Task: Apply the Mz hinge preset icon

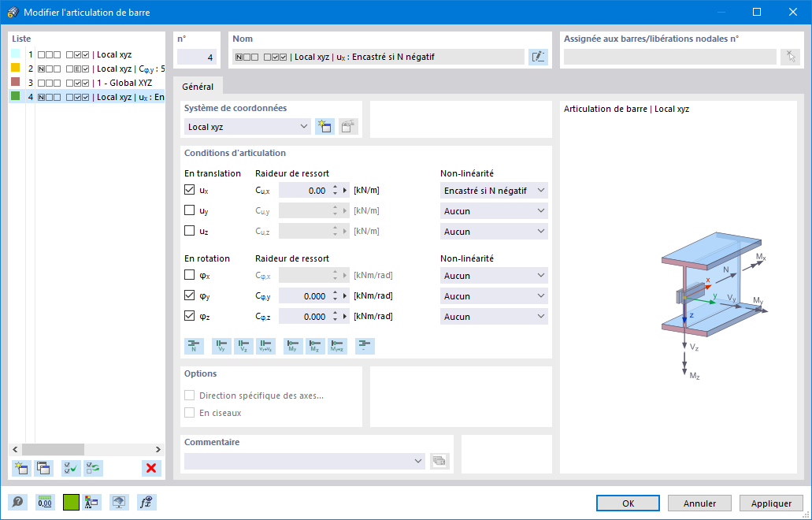Action: click(315, 346)
